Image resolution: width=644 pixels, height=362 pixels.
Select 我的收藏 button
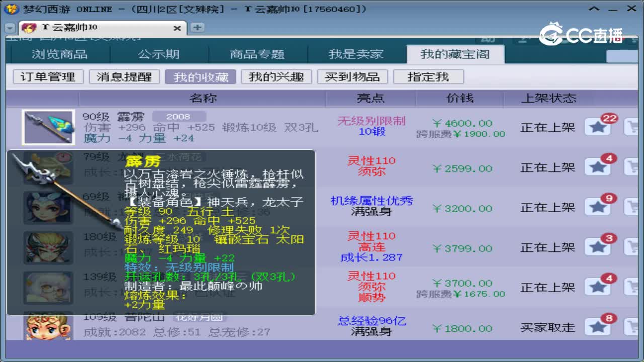point(200,77)
